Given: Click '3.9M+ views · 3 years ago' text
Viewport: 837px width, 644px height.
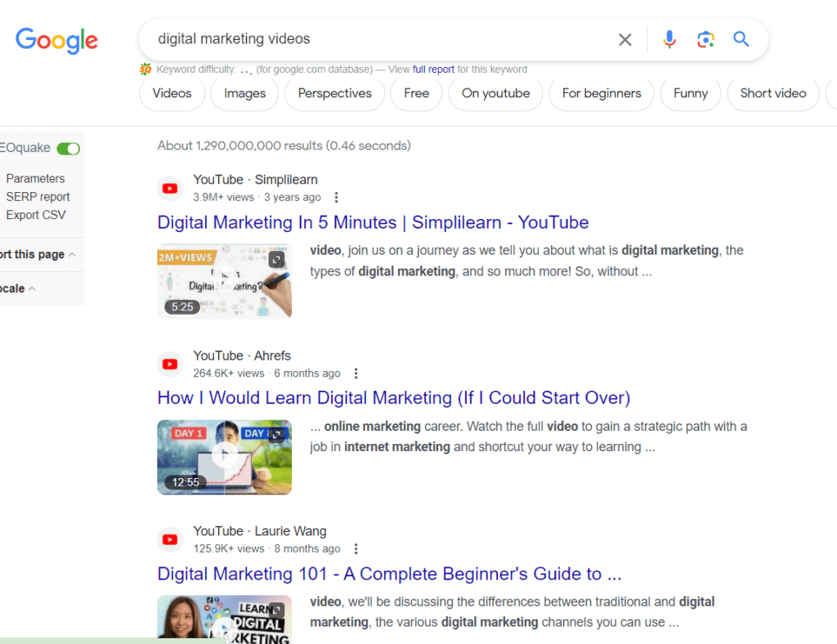Looking at the screenshot, I should tap(257, 198).
